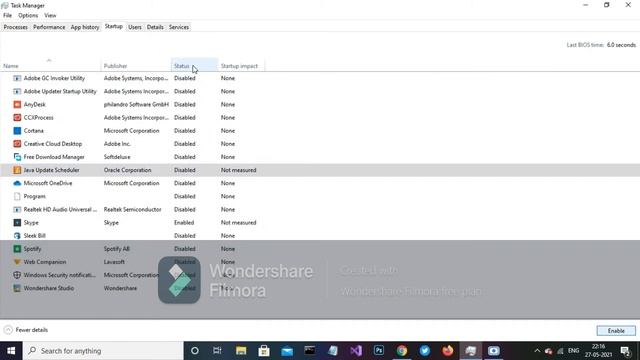Click the Windows Security notification shield icon
Screen dimensions: 640x360
pos(17,275)
